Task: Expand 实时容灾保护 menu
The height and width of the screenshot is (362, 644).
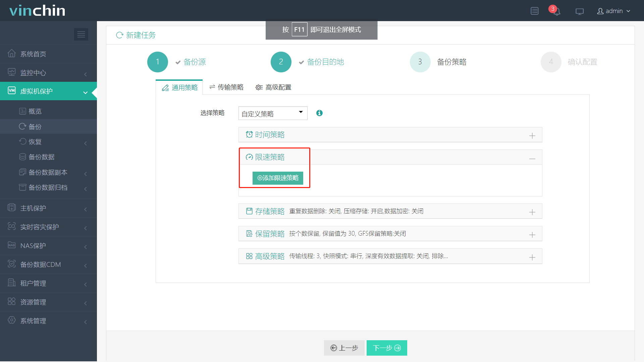Action: tap(48, 227)
